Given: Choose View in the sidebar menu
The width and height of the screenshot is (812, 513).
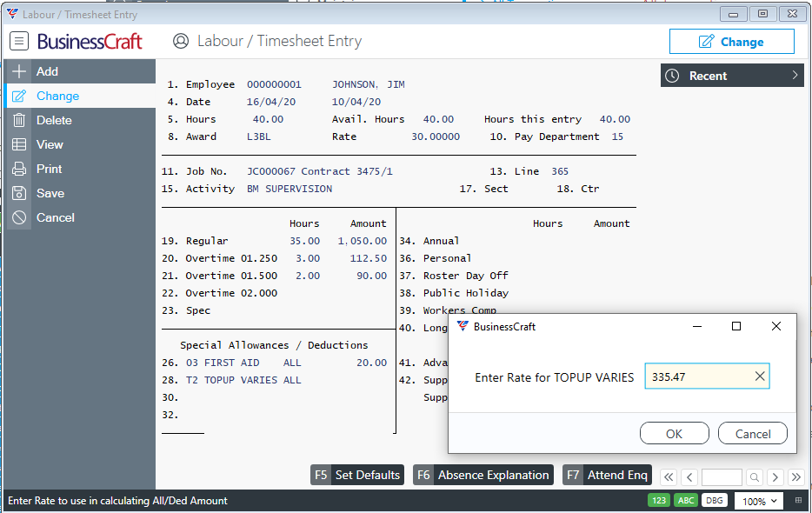Looking at the screenshot, I should click(80, 144).
